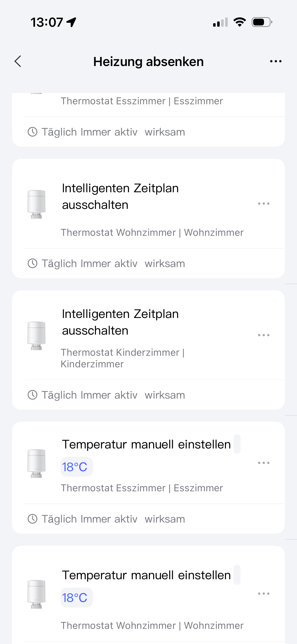This screenshot has width=297, height=644.
Task: Open the top-right more options menu
Action: pos(276,61)
